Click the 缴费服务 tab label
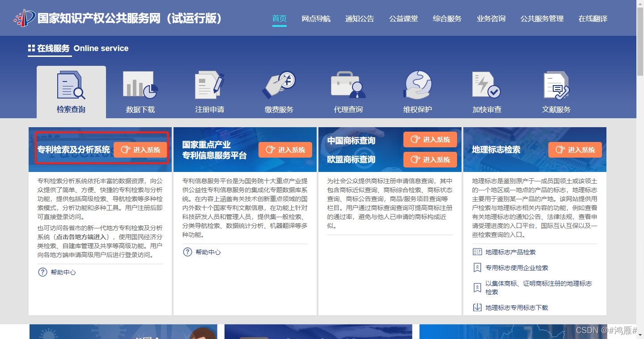Screen dimensions: 644x339 pos(279,109)
